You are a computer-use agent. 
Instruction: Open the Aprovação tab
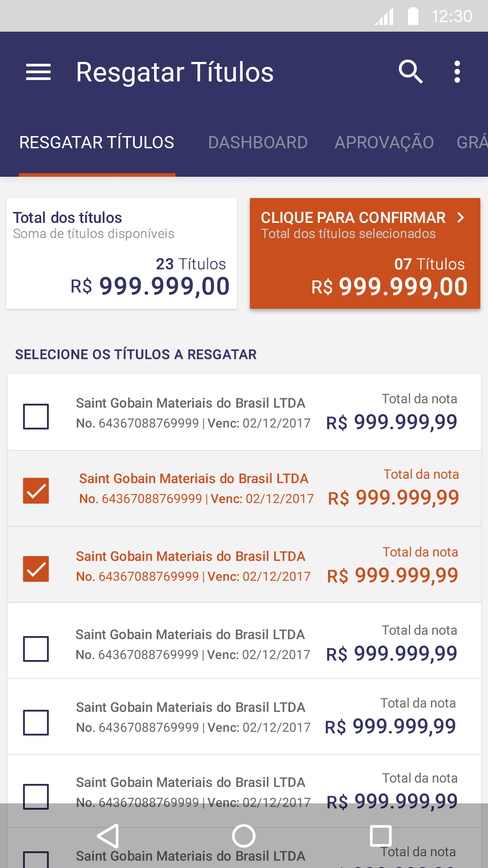coord(384,142)
